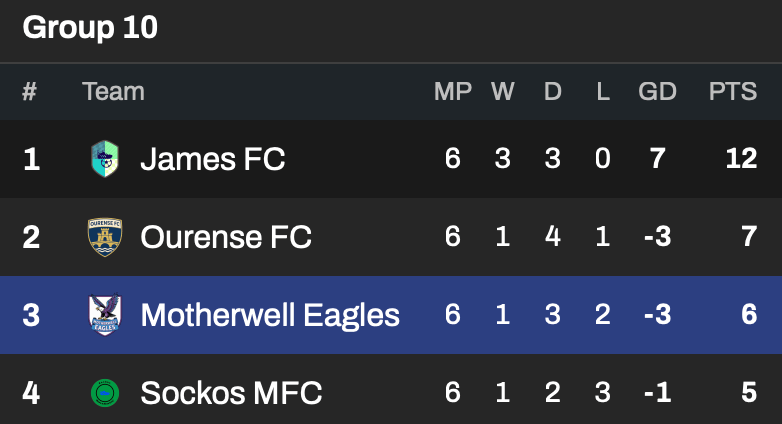Click the L column header
This screenshot has width=782, height=424.
point(602,92)
